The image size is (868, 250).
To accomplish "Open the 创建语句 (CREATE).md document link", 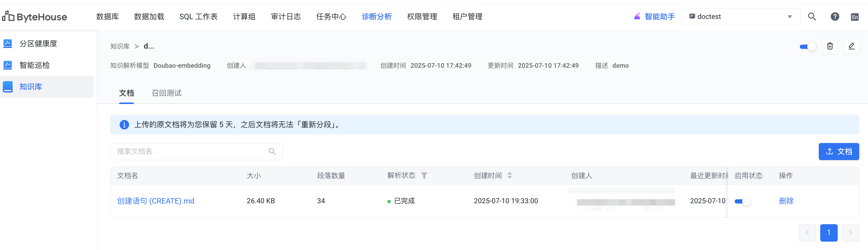I will (156, 201).
